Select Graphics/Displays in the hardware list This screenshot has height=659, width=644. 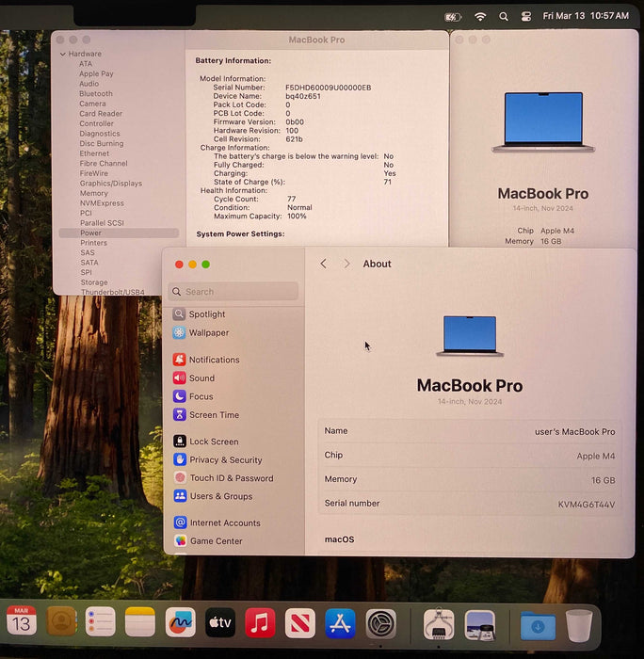pyautogui.click(x=111, y=184)
